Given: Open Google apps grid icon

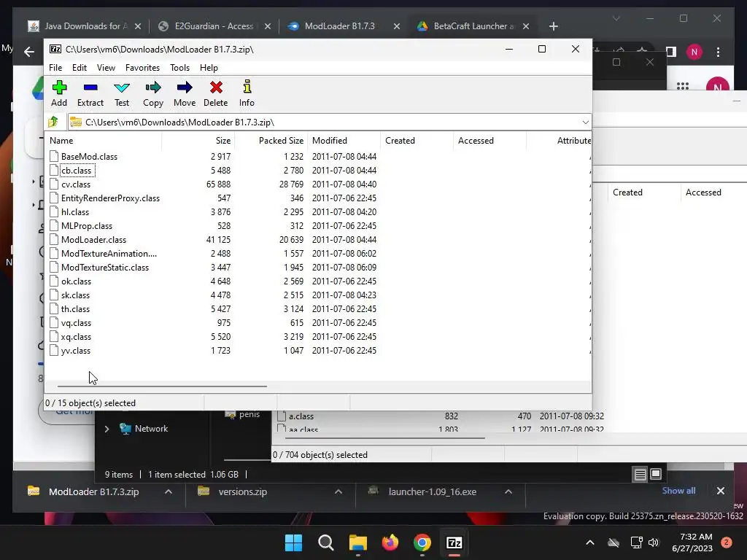Looking at the screenshot, I should pyautogui.click(x=682, y=86).
